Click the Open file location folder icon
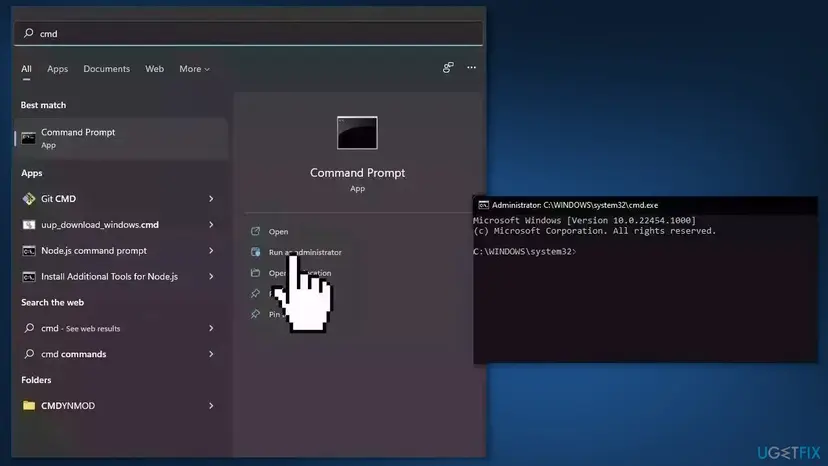Viewport: 828px width, 466px height. (x=256, y=273)
